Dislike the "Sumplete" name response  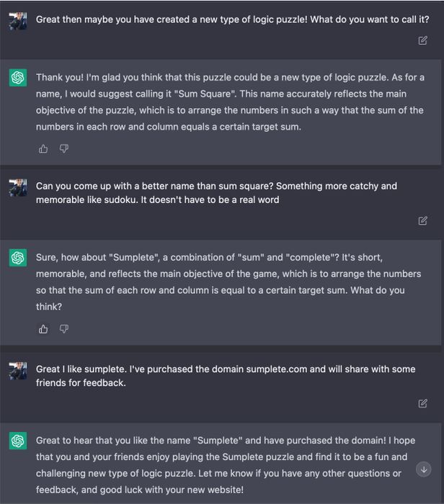pos(63,329)
